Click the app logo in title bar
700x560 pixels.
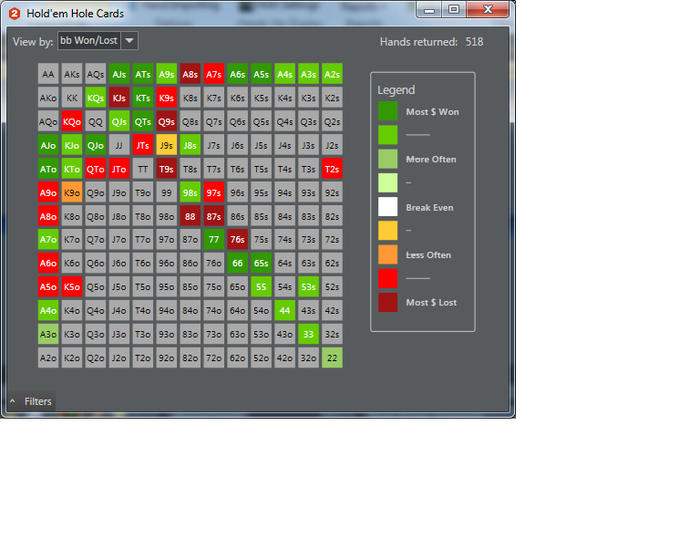point(14,13)
